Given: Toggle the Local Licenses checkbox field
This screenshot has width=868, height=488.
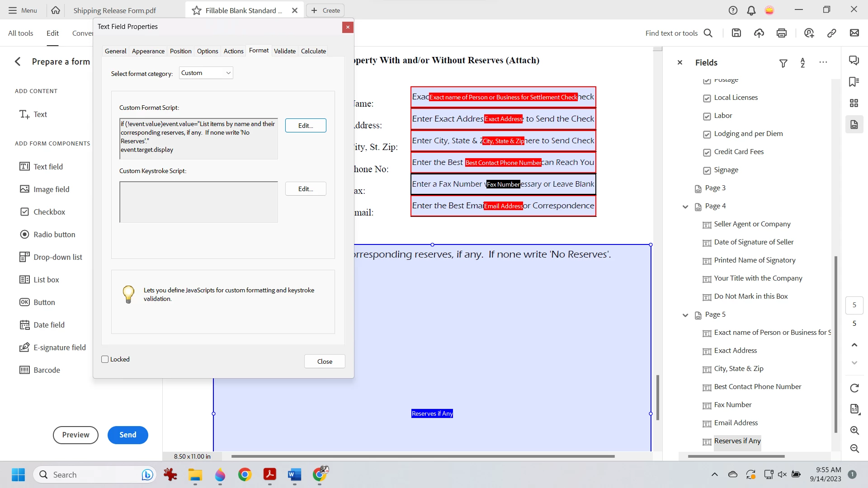Looking at the screenshot, I should coord(707,98).
